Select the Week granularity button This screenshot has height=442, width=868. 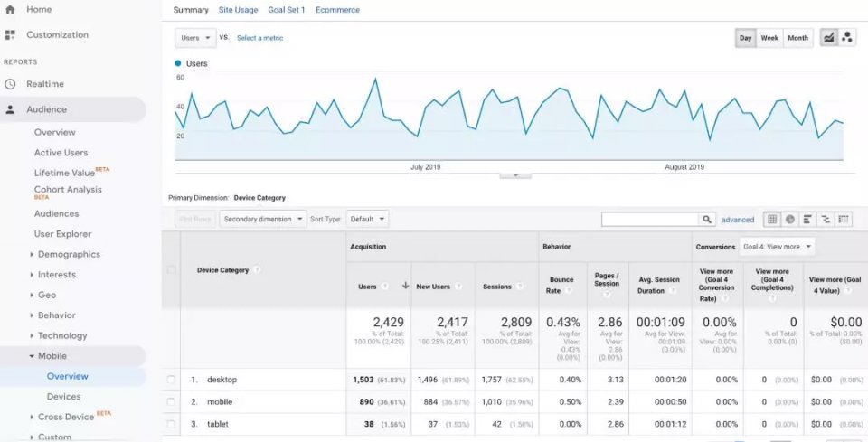(769, 38)
